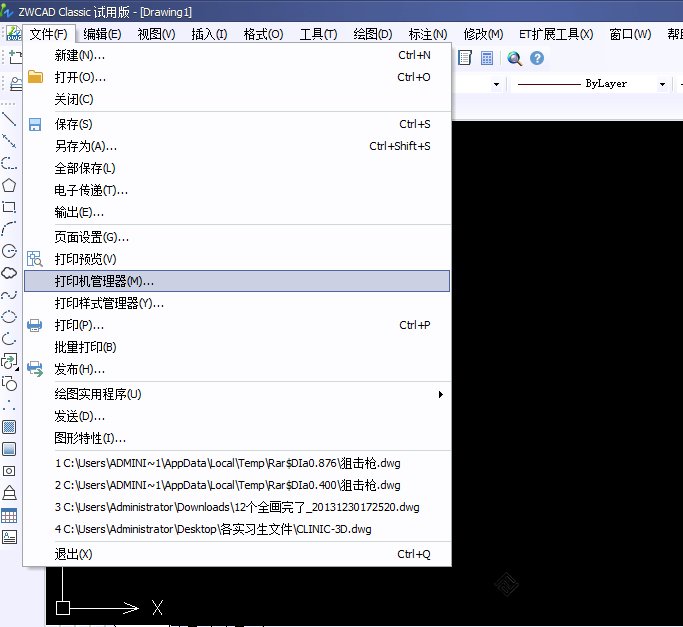
Task: Open the 文件(F) menu
Action: (48, 34)
